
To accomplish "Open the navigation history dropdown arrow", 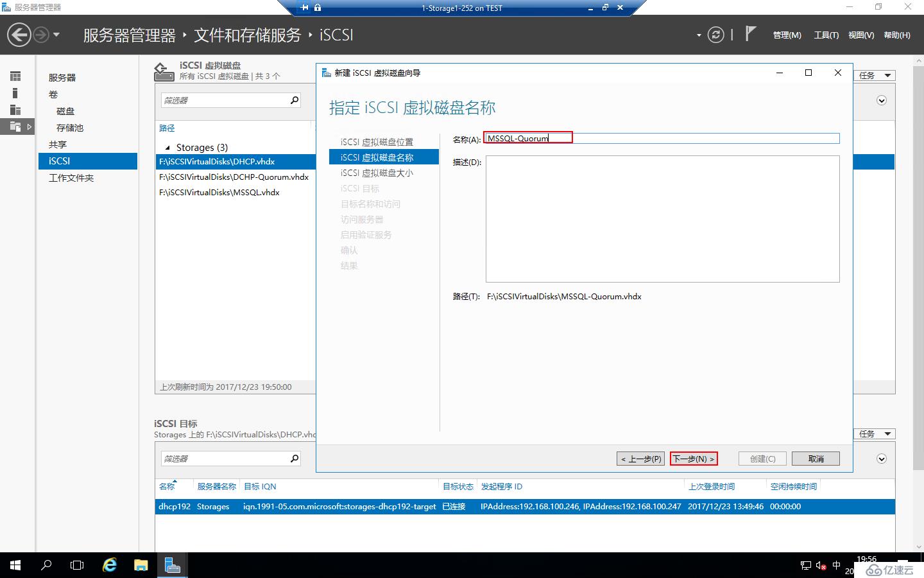I will click(56, 35).
